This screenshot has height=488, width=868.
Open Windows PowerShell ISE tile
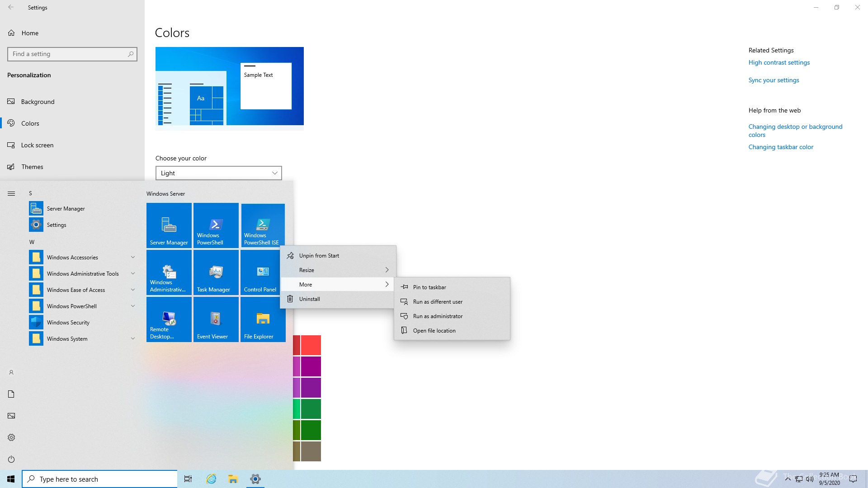point(263,225)
